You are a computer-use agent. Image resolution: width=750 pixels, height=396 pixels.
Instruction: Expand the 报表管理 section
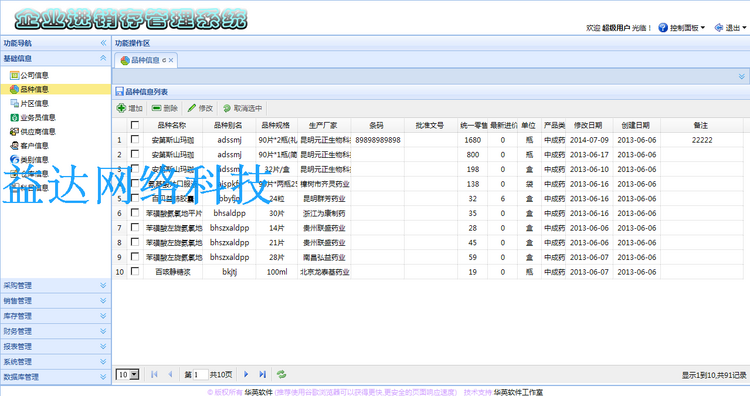click(x=55, y=347)
